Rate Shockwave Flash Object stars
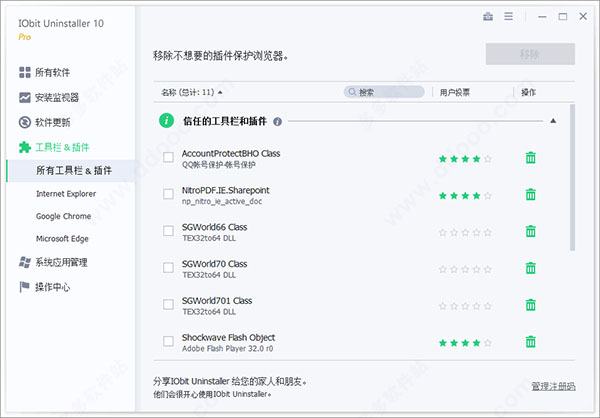The width and height of the screenshot is (600, 418). tap(465, 343)
